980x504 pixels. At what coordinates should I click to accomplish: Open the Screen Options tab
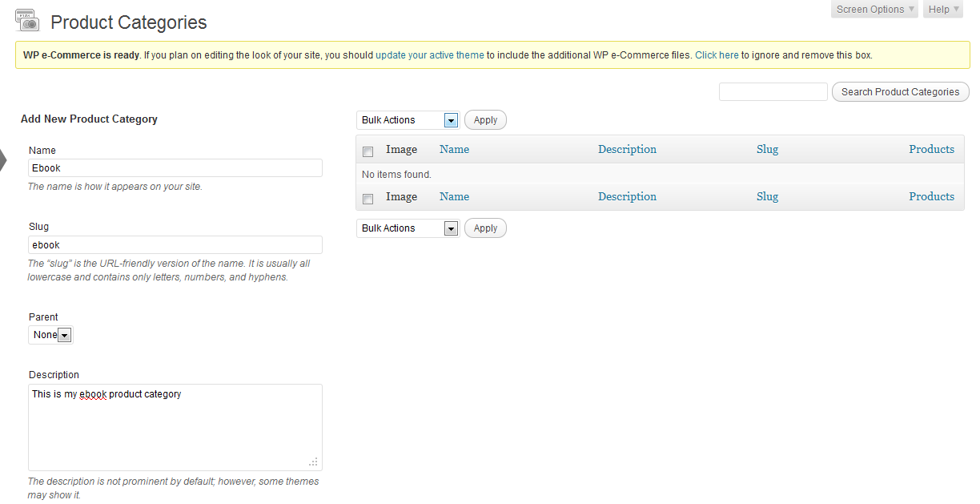(875, 10)
